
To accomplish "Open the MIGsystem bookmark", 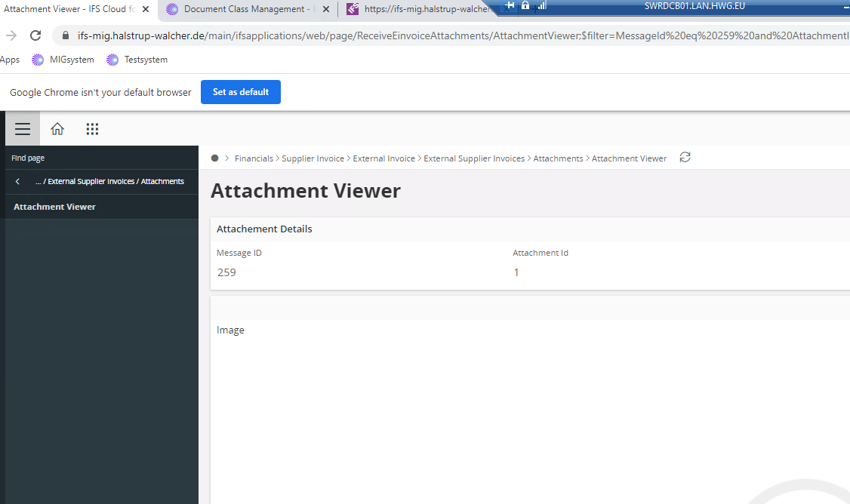I will pos(63,60).
